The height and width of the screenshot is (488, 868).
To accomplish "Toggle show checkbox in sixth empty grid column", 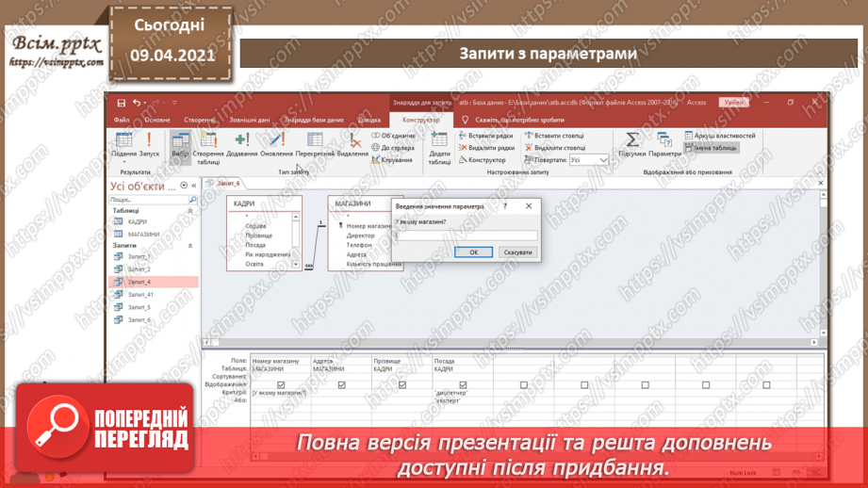I will point(584,385).
